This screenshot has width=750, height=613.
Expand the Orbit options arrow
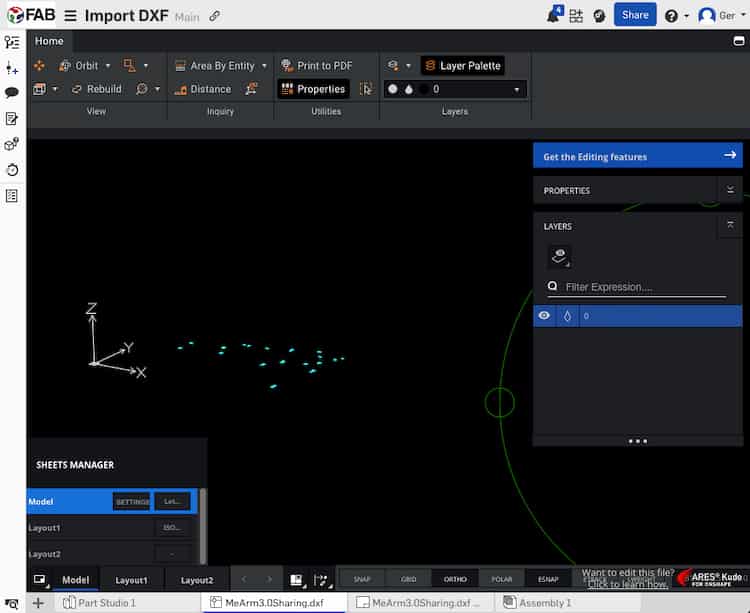[108, 66]
